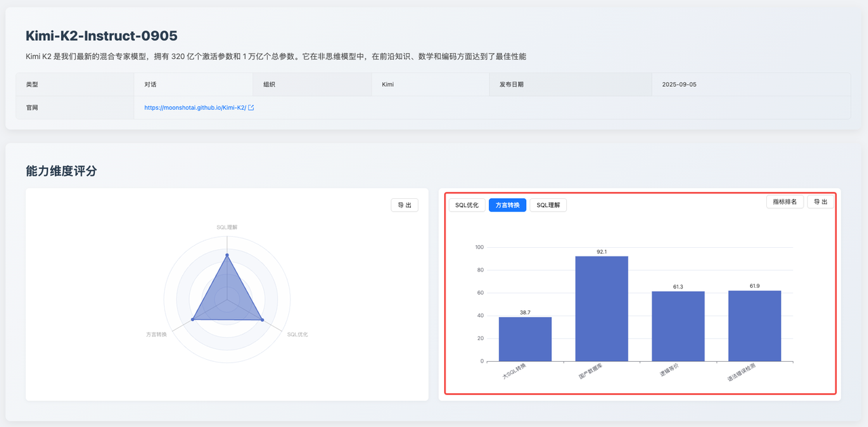Click the radar chart's 方言转换 data point

pos(193,319)
